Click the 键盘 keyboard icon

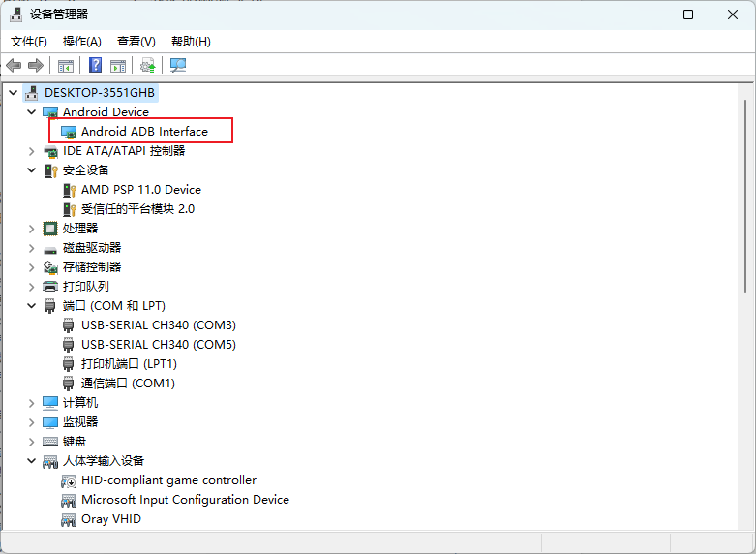[x=50, y=442]
